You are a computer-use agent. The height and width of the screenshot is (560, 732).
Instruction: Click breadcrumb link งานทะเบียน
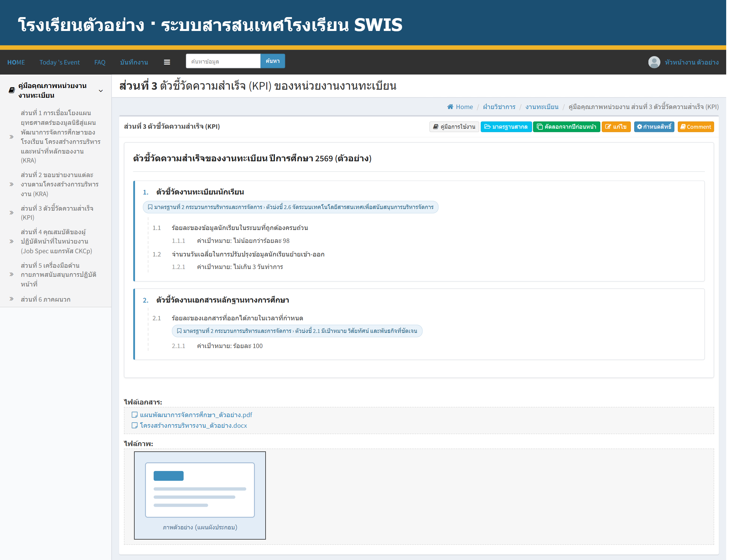tap(542, 107)
